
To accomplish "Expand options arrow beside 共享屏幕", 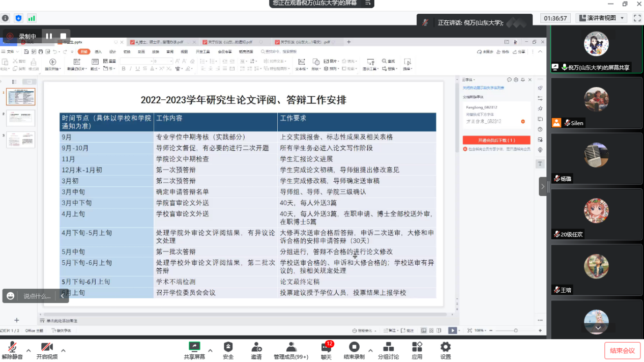I will pyautogui.click(x=210, y=350).
